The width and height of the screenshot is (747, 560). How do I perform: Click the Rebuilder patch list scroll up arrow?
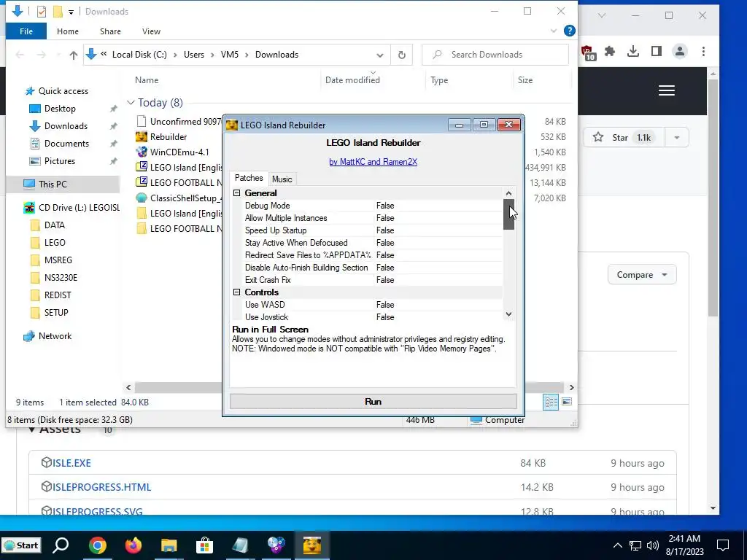[508, 193]
